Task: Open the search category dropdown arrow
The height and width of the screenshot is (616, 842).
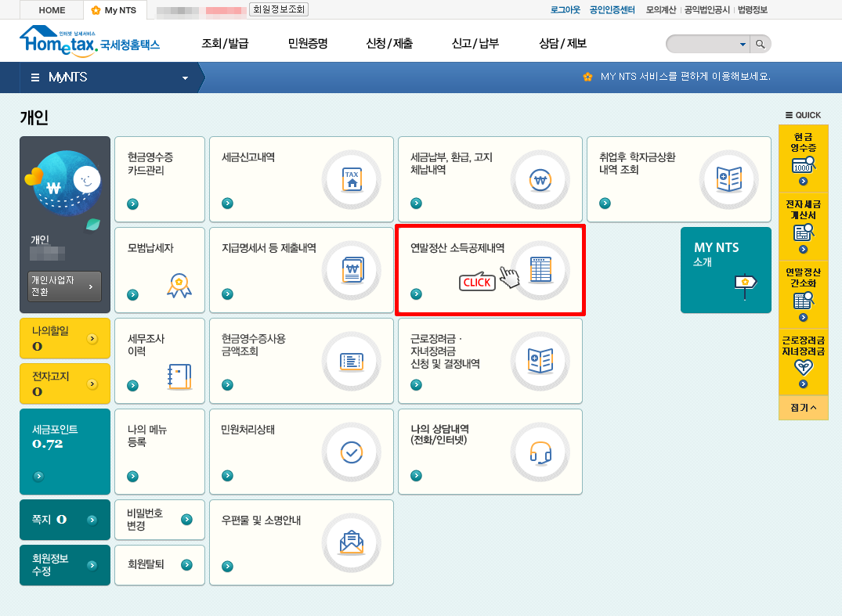Action: 743,44
